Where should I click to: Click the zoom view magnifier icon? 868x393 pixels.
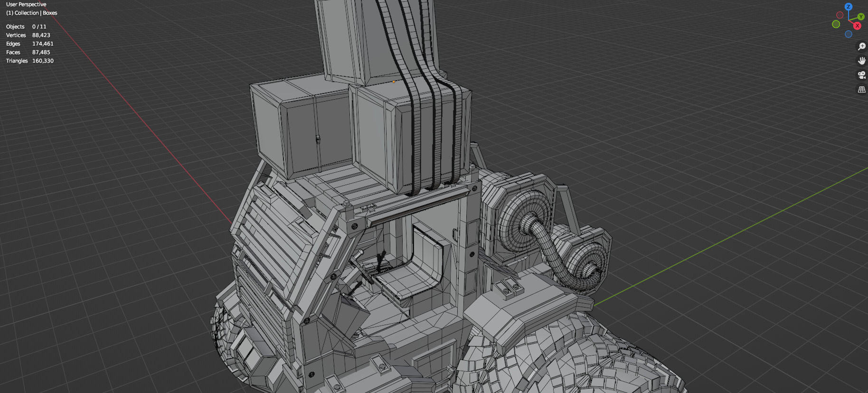[861, 47]
